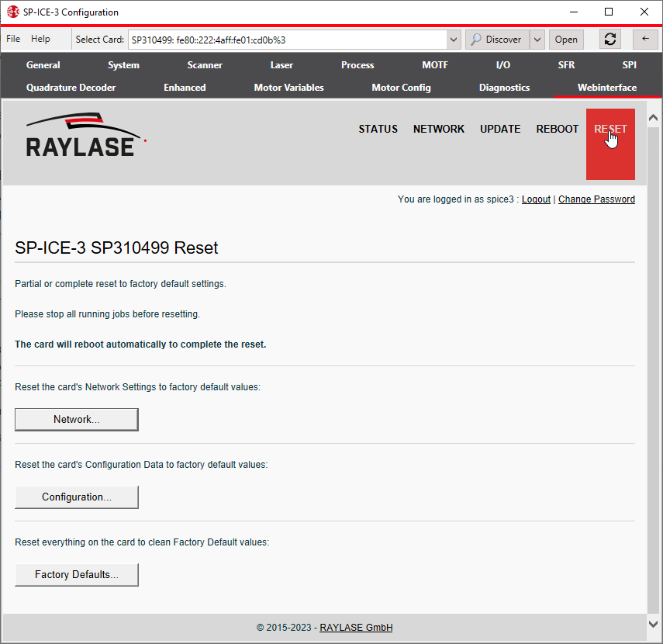Switch to the Process tab
663x644 pixels.
pyautogui.click(x=357, y=64)
